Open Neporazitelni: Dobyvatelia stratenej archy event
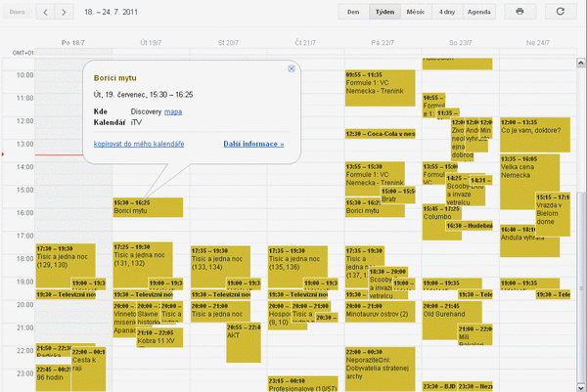Screen dimensions: 587x392 [380, 369]
